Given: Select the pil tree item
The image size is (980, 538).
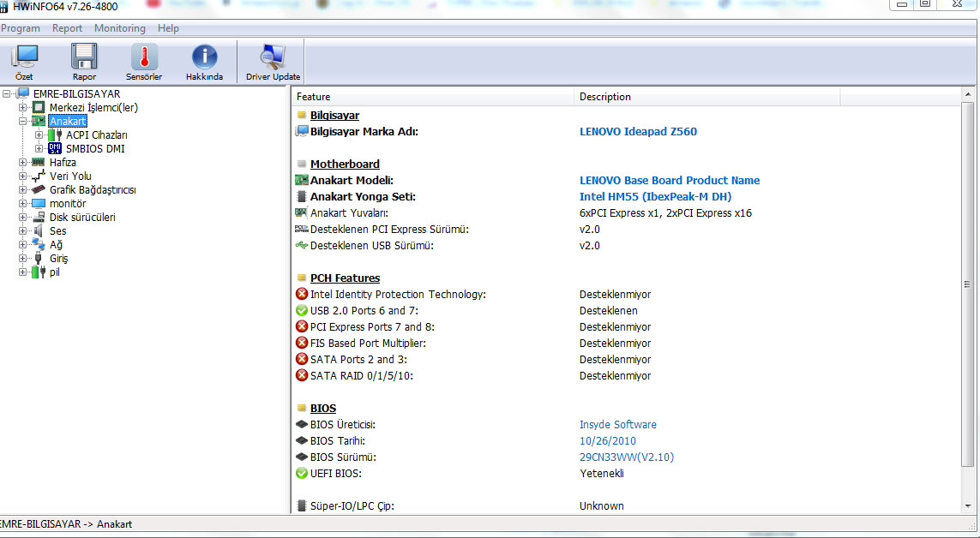Looking at the screenshot, I should coord(54,272).
